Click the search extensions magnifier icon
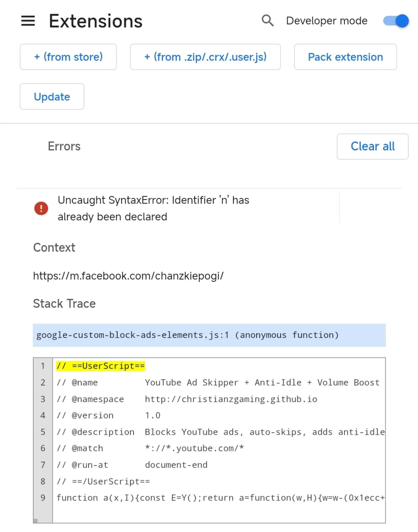 [x=267, y=20]
